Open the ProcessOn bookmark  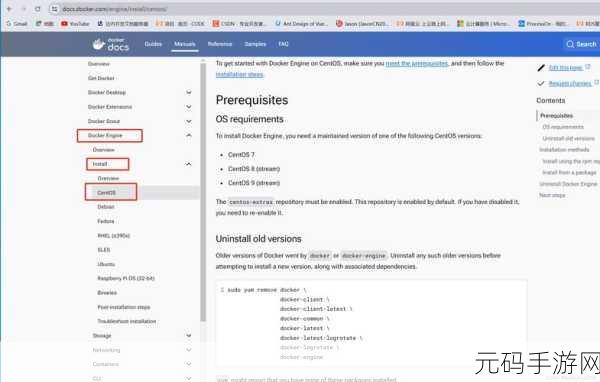click(x=543, y=24)
